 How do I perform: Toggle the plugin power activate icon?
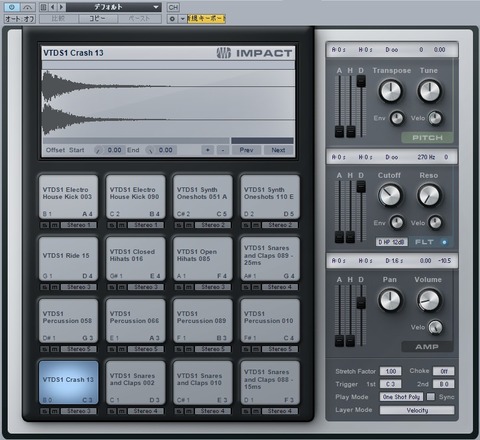12,7
